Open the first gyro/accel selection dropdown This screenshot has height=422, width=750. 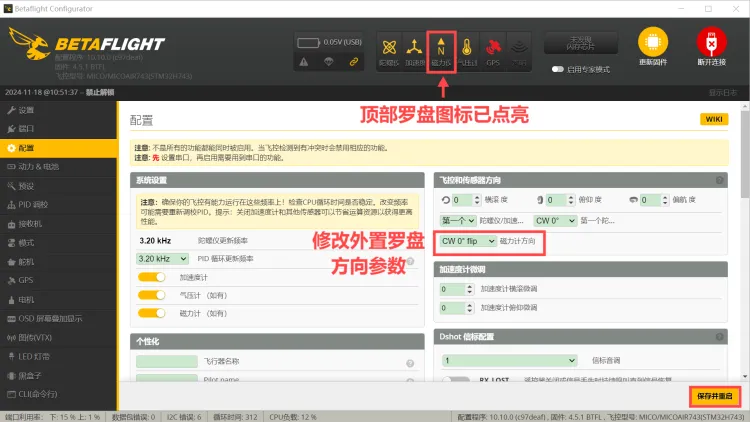coord(458,221)
